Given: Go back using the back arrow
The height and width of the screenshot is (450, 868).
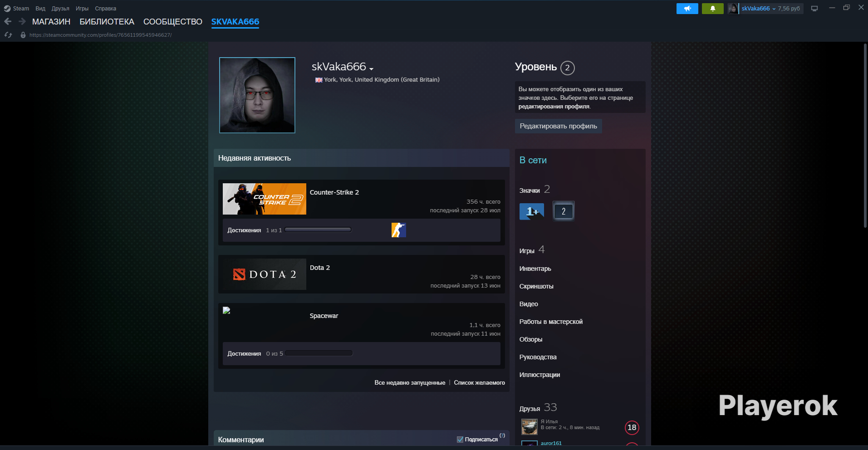Looking at the screenshot, I should [8, 21].
